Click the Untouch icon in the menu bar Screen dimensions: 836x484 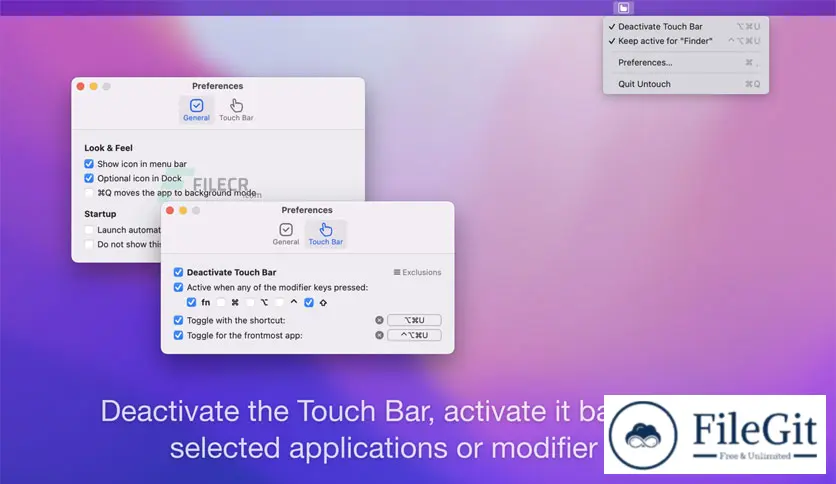(x=623, y=7)
